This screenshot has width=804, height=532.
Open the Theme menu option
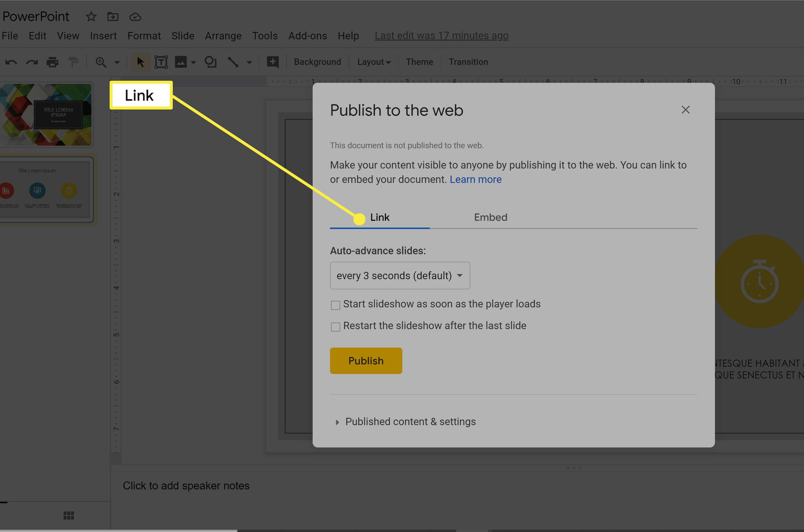coord(419,62)
